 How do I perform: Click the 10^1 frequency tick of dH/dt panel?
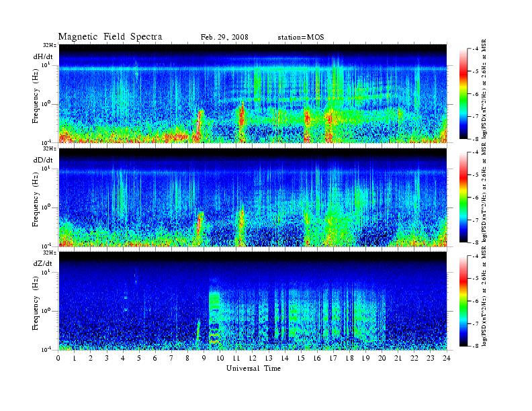(46, 64)
